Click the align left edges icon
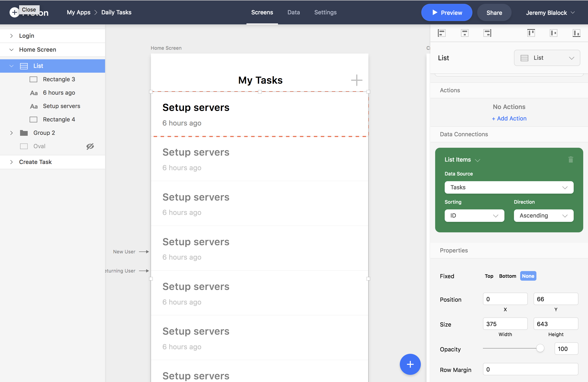This screenshot has height=382, width=588. pyautogui.click(x=442, y=33)
